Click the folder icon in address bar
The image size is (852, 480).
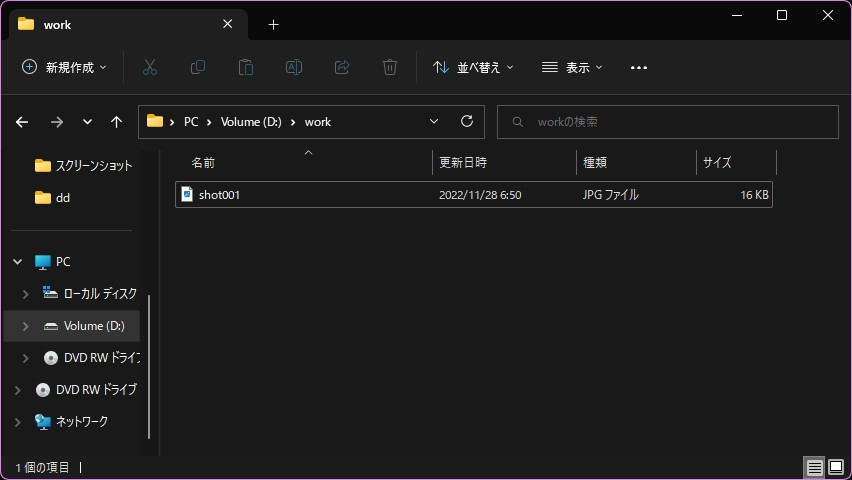155,121
